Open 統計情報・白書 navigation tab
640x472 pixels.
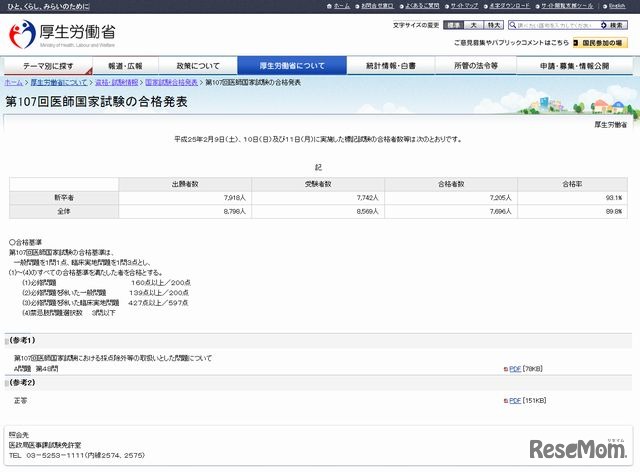click(391, 66)
